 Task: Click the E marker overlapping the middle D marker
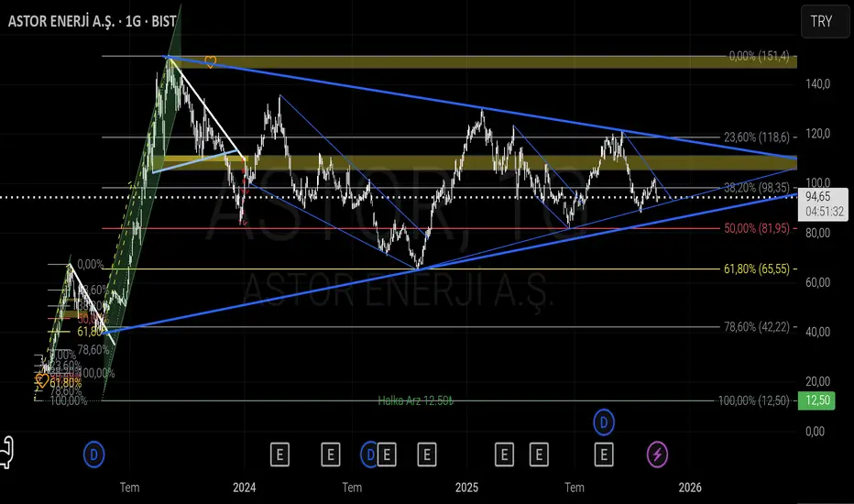click(x=387, y=455)
